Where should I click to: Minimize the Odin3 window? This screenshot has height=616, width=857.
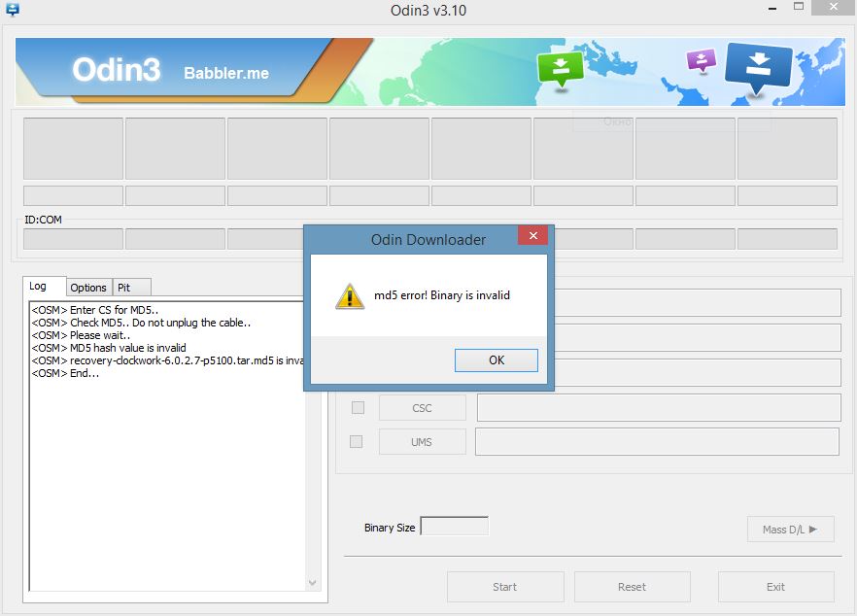[771, 8]
